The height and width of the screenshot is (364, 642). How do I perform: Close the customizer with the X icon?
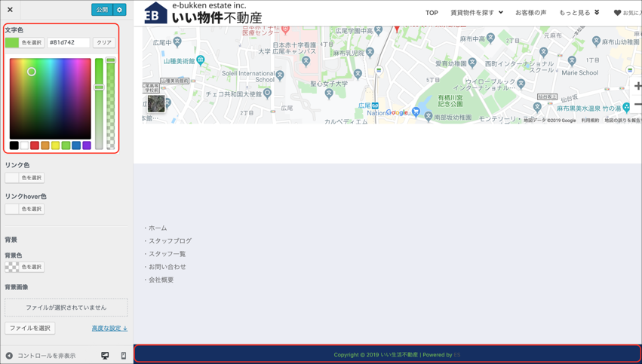[10, 10]
